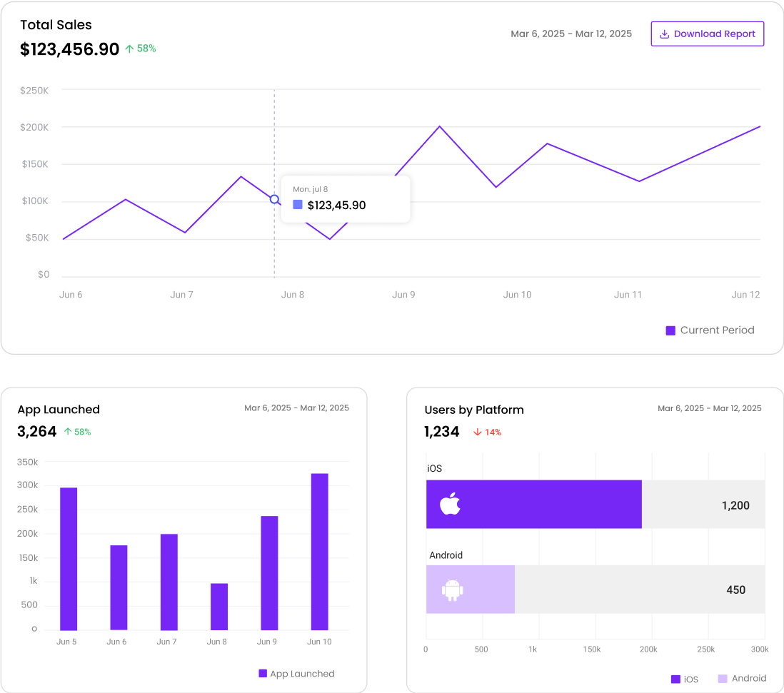784x693 pixels.
Task: Select the Jun 10 bar in App Launched chart
Action: click(x=318, y=550)
